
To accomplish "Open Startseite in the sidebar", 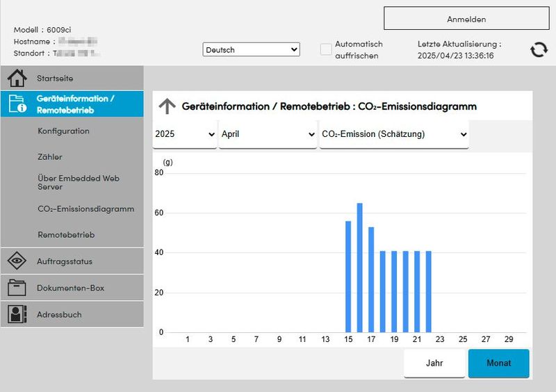I will point(72,78).
